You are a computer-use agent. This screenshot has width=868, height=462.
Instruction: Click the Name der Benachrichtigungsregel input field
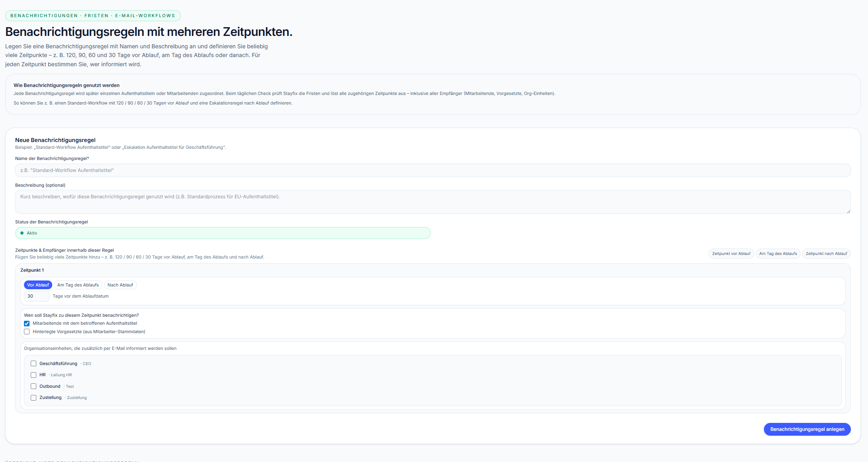pyautogui.click(x=432, y=170)
